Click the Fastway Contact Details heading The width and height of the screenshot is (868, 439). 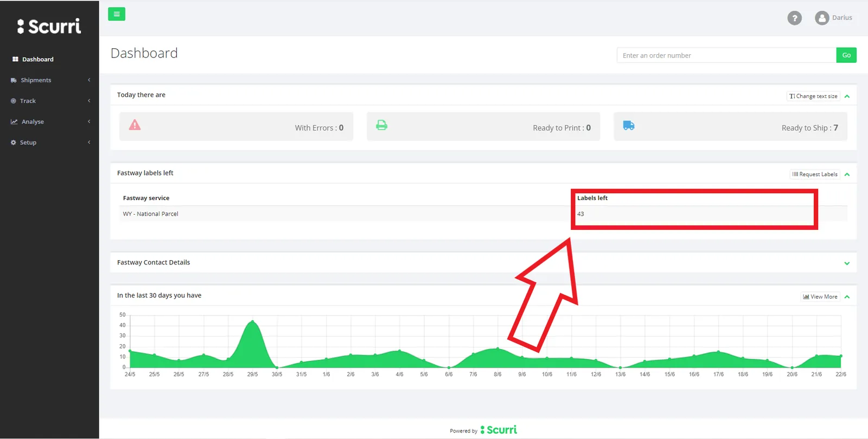point(154,262)
